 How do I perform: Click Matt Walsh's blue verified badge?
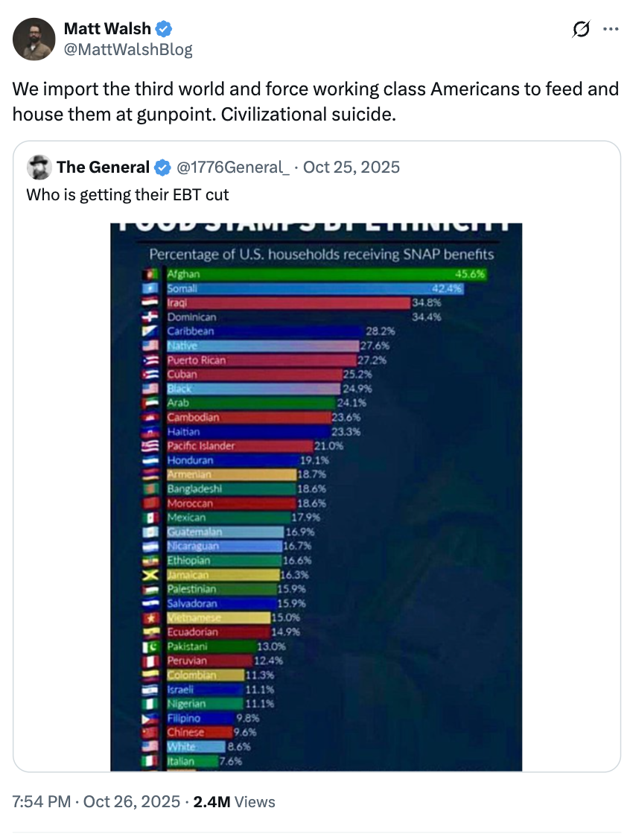click(x=164, y=29)
